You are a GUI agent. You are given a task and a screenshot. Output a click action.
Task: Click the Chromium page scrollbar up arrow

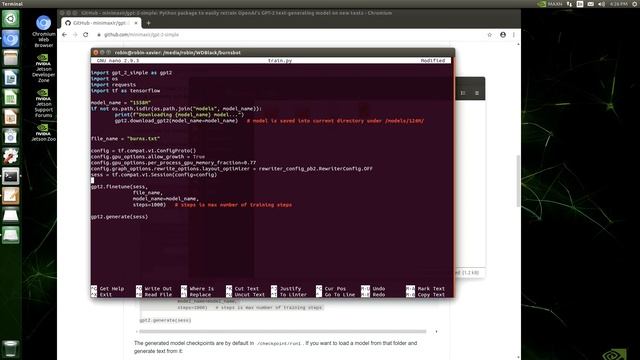518,44
